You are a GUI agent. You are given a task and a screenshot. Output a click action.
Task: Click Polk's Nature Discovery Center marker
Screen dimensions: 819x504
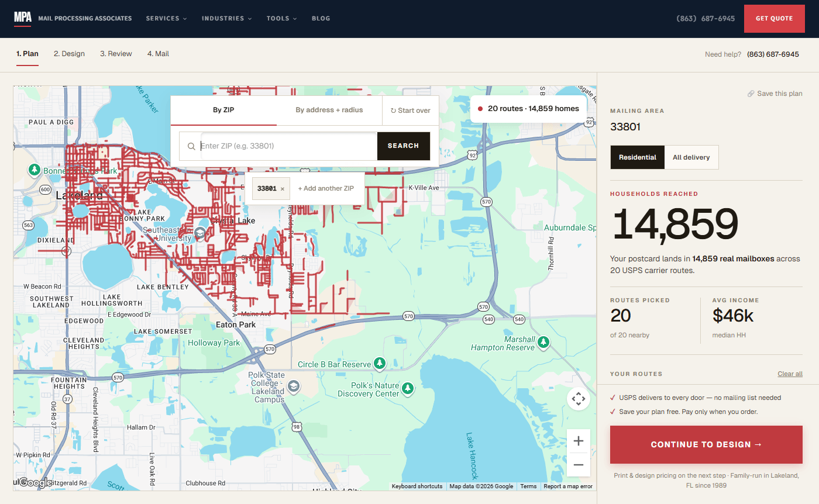(x=408, y=388)
